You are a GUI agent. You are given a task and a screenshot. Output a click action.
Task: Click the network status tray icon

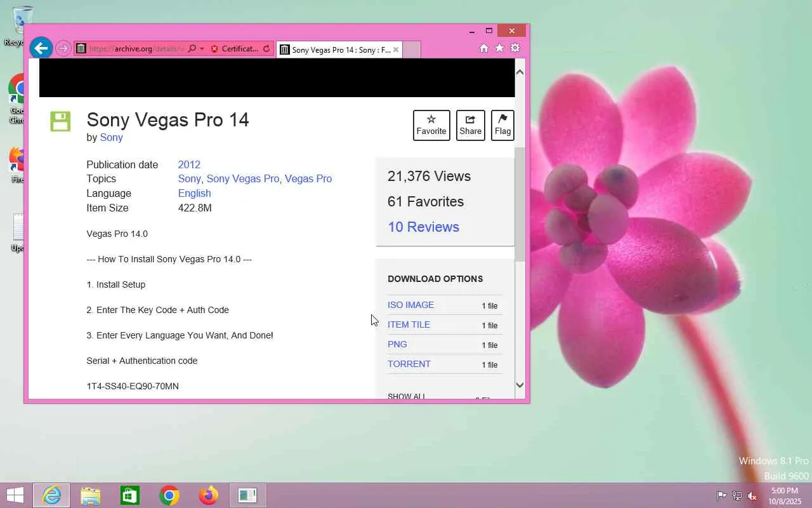(x=737, y=496)
